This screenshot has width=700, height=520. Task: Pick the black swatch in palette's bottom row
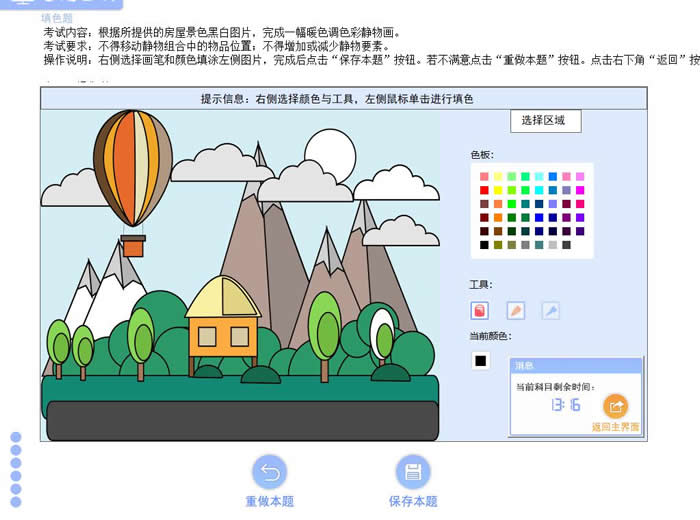(x=485, y=245)
